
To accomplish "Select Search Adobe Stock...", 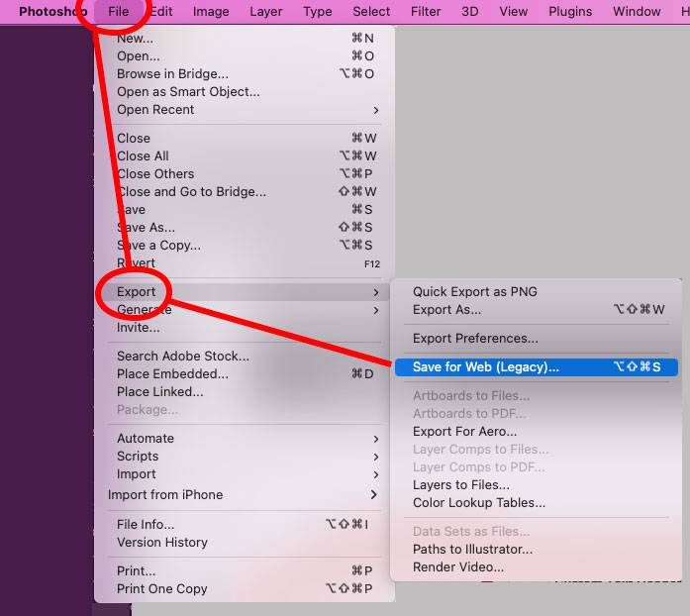I will pyautogui.click(x=245, y=357).
